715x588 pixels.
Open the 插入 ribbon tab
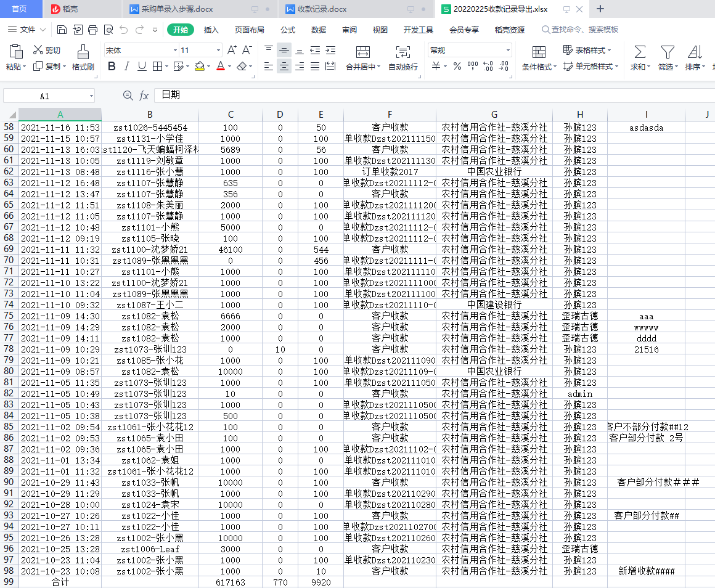pos(211,30)
